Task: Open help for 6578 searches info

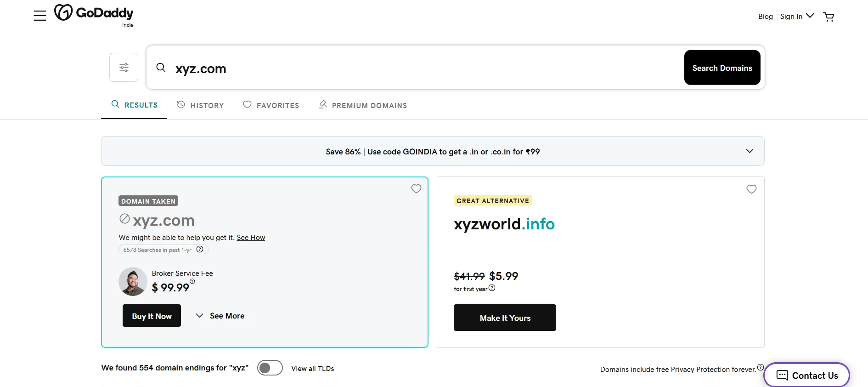Action: (x=200, y=249)
